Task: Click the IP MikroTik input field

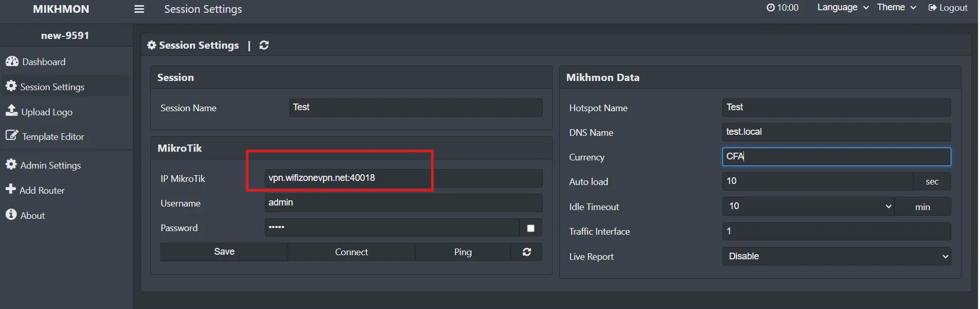Action: (403, 178)
